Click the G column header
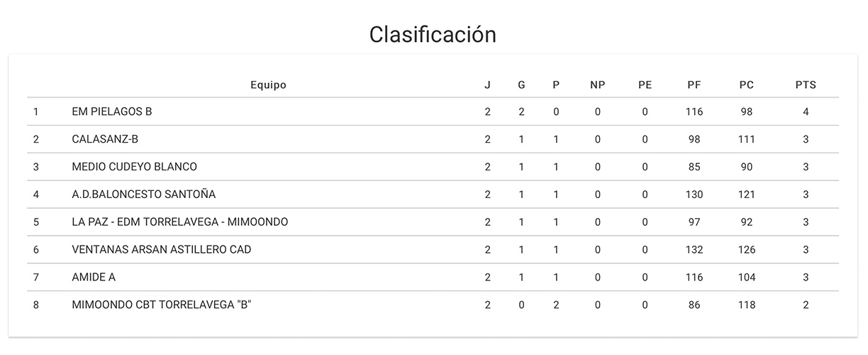This screenshot has width=868, height=355. (x=522, y=85)
